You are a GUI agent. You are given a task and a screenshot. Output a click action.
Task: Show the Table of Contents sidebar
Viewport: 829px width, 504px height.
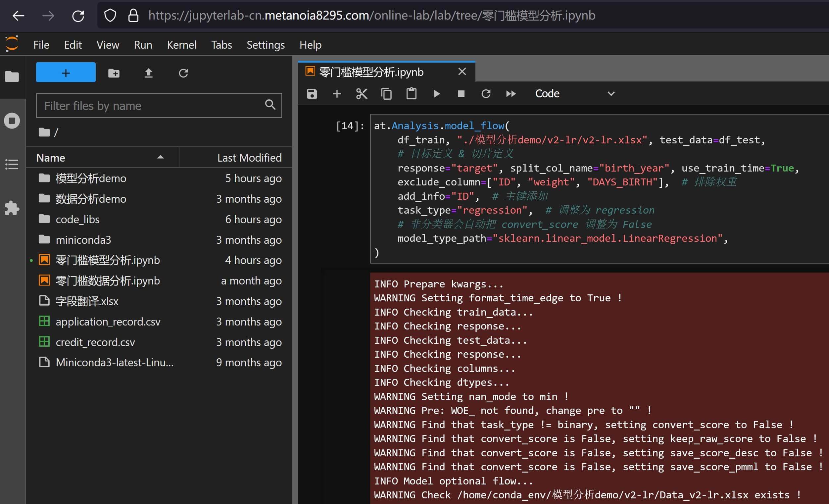[x=12, y=164]
